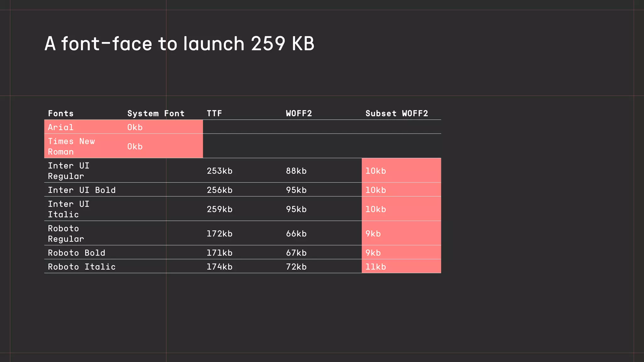Click the Roboto Italic row label
Image resolution: width=644 pixels, height=362 pixels.
82,267
